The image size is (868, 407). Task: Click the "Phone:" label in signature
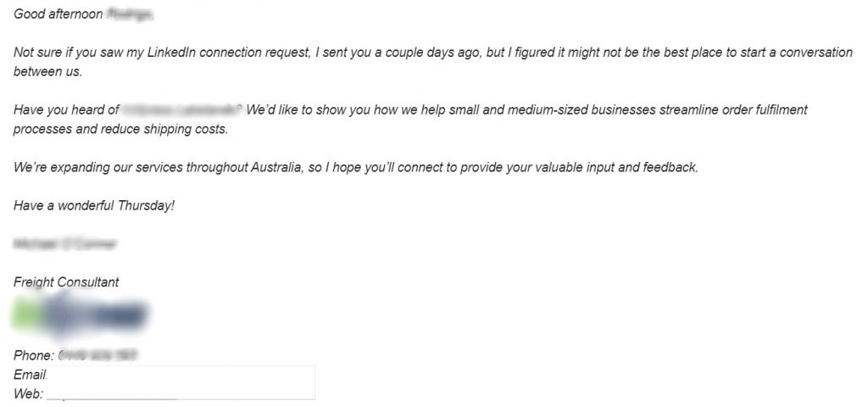[34, 355]
